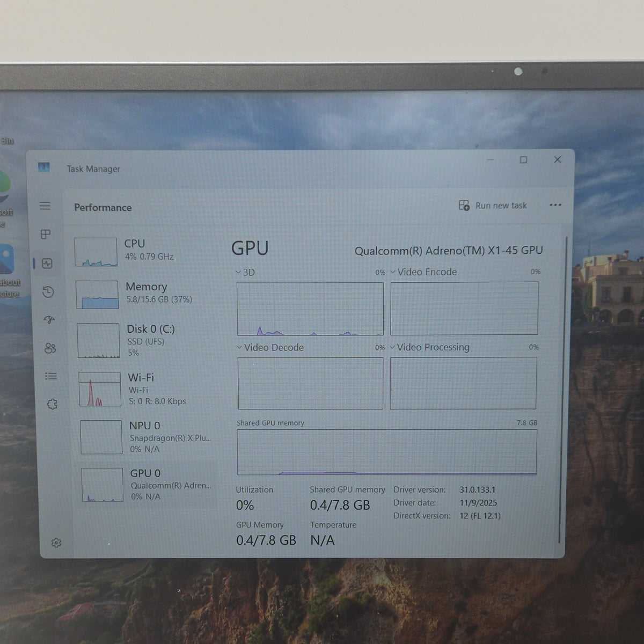Click the driver version 31.0.133.1
The height and width of the screenshot is (644, 644).
pos(478,490)
